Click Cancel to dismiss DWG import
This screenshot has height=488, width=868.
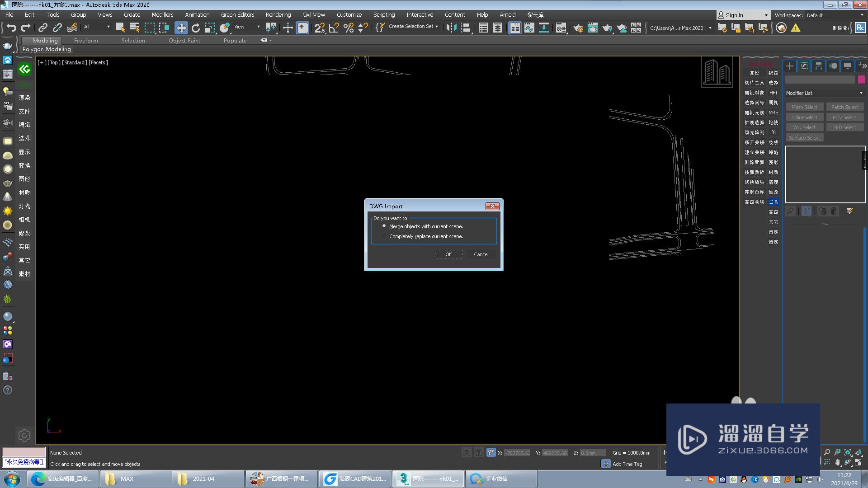(x=481, y=254)
